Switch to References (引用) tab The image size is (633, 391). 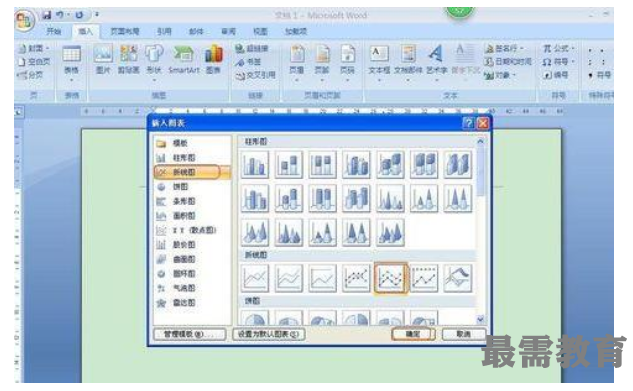point(164,31)
